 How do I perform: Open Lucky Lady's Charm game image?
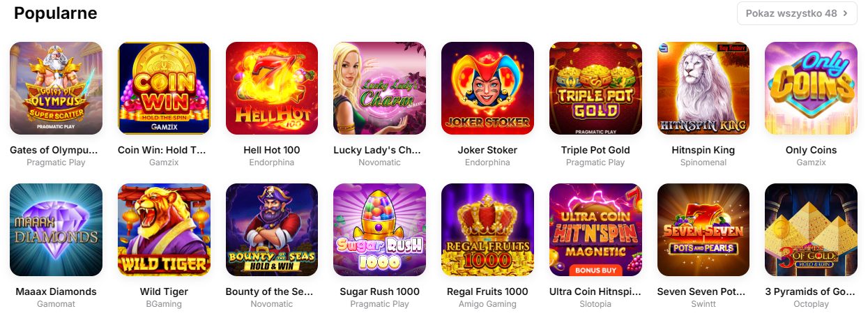click(x=379, y=88)
